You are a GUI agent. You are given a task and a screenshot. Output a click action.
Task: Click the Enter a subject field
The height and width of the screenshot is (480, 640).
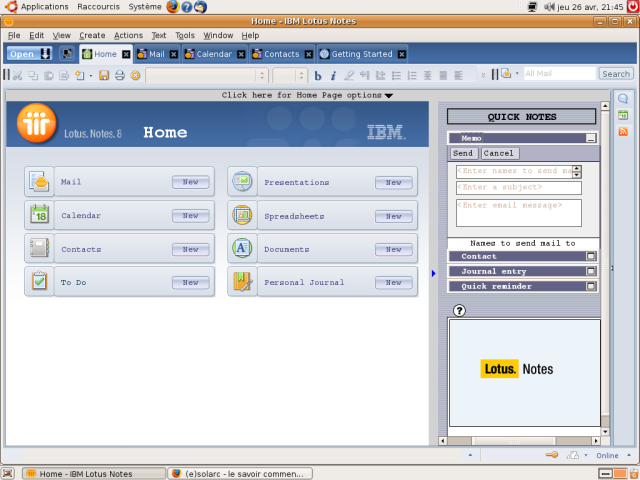tap(518, 188)
